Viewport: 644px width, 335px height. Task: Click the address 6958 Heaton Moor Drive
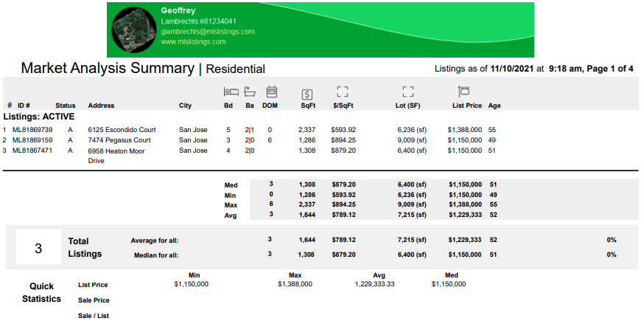[116, 156]
